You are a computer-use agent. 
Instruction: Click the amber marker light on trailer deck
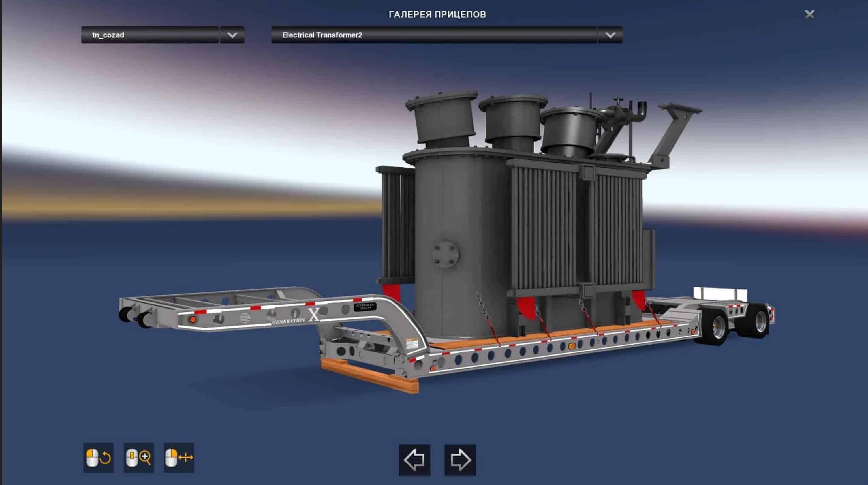(572, 346)
